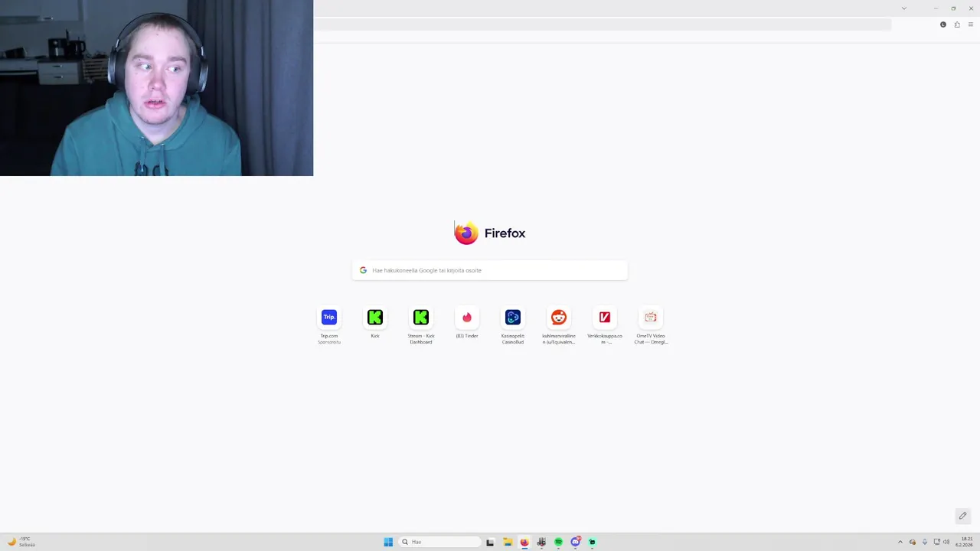Open the Discord taskbar icon

(x=576, y=542)
